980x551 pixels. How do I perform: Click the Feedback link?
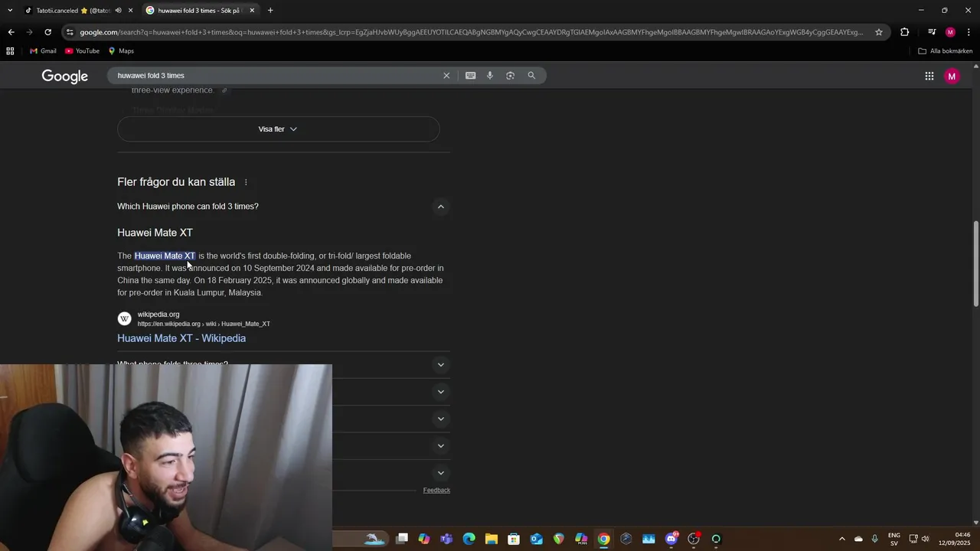[436, 490]
